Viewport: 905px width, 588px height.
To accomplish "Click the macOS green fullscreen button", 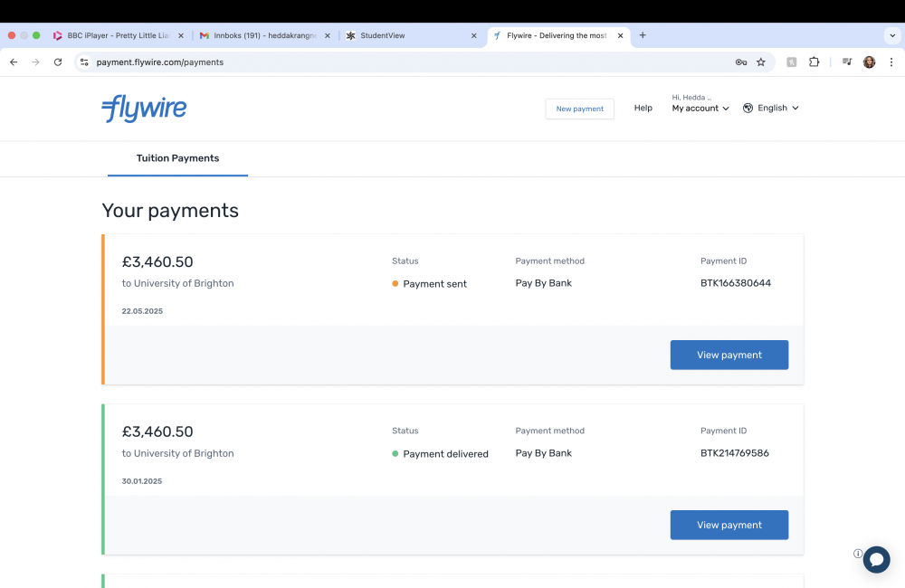I will [x=36, y=35].
